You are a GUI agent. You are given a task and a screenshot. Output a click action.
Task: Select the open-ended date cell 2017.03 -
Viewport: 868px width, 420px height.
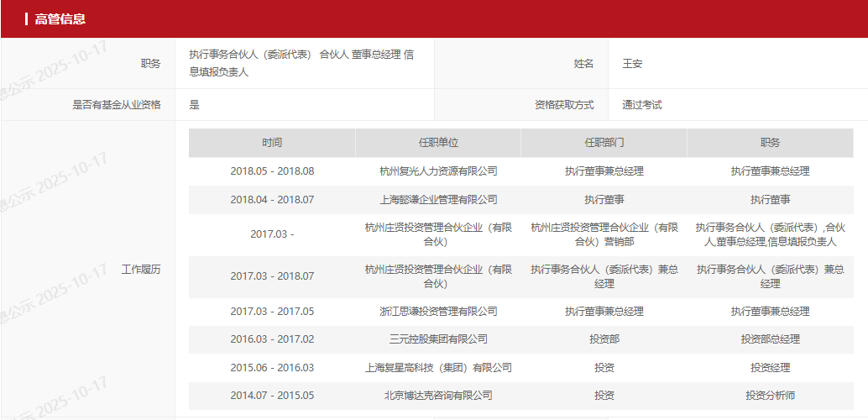point(272,234)
